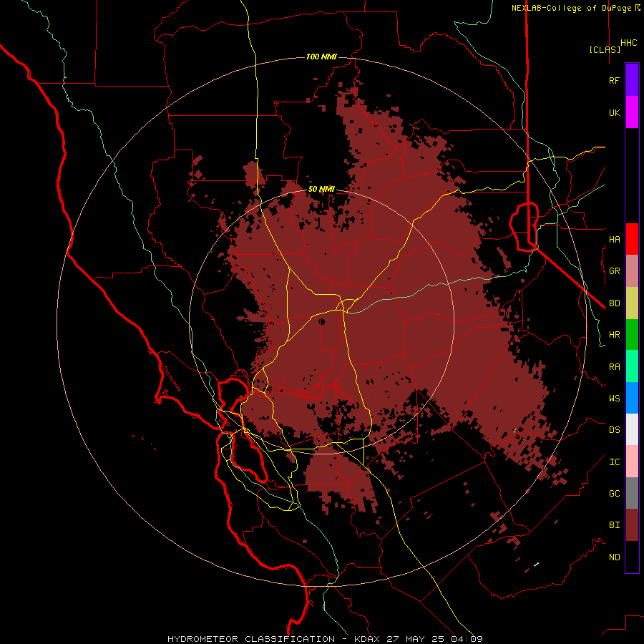Screen dimensions: 644x644
Task: Click the 27 MAY 25 date text
Action: [416, 639]
